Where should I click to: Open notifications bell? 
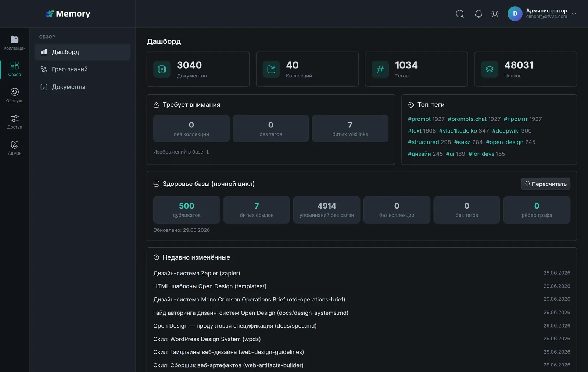pos(478,14)
